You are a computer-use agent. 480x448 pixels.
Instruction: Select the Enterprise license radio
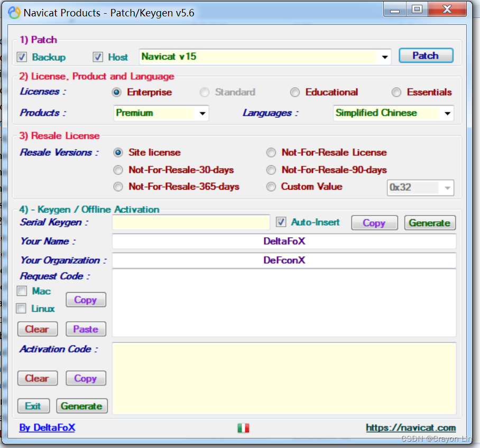[117, 92]
